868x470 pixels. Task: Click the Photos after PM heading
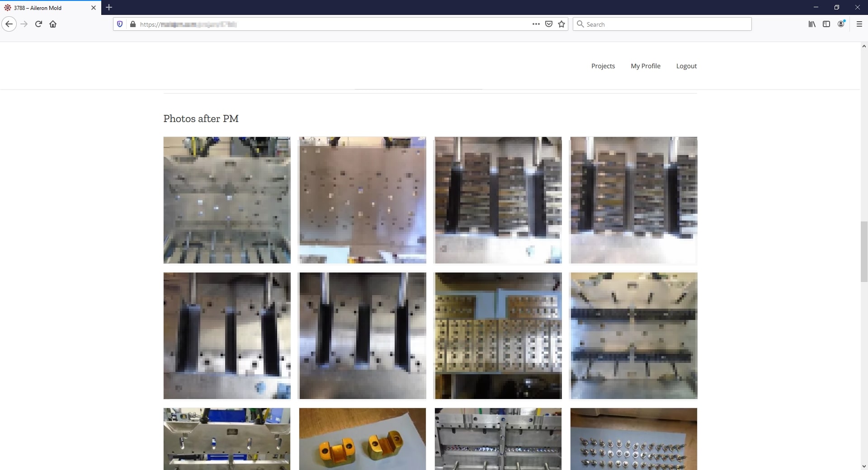click(x=201, y=119)
